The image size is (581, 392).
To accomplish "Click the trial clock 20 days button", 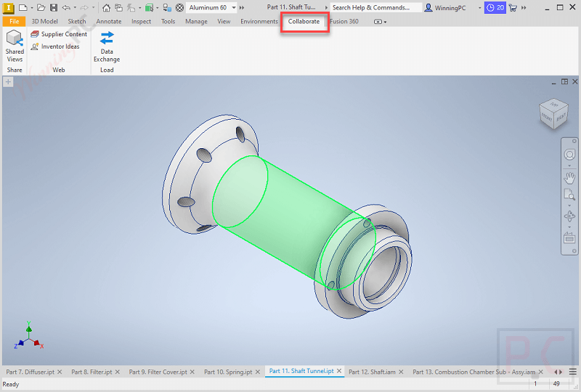I will (495, 7).
